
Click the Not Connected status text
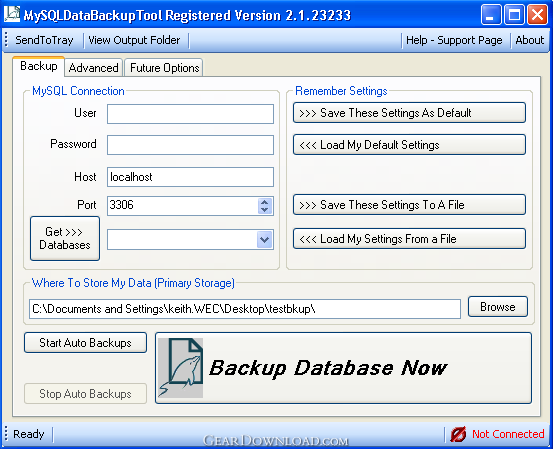(x=508, y=434)
